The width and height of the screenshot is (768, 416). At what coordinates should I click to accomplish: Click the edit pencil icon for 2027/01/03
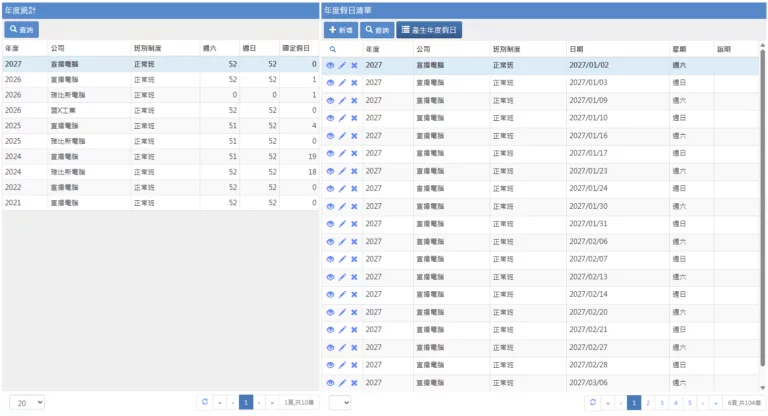click(342, 83)
